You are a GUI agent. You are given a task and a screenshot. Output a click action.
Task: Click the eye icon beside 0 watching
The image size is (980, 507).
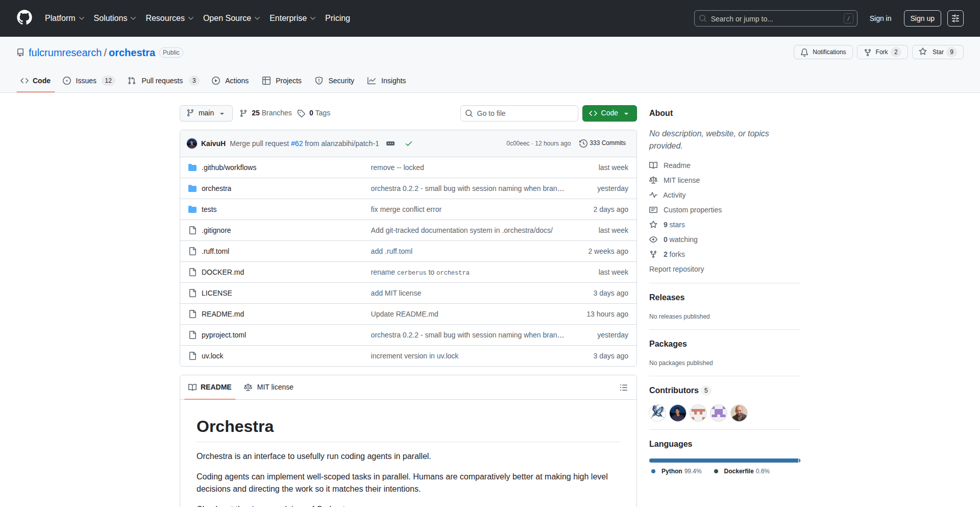[x=653, y=239]
